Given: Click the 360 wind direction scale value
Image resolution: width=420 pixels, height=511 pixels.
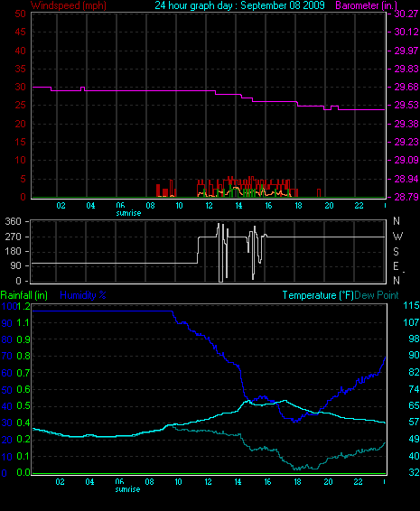Looking at the screenshot, I should tap(13, 221).
